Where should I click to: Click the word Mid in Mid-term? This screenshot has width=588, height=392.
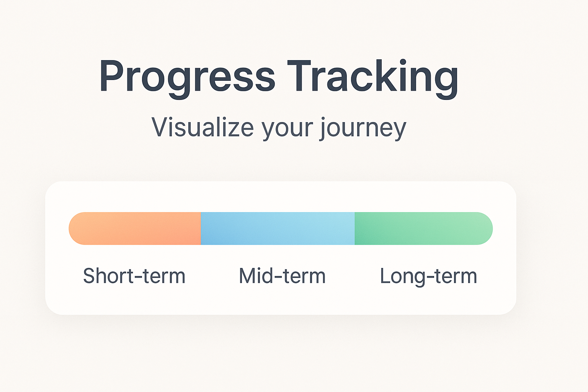(x=253, y=276)
